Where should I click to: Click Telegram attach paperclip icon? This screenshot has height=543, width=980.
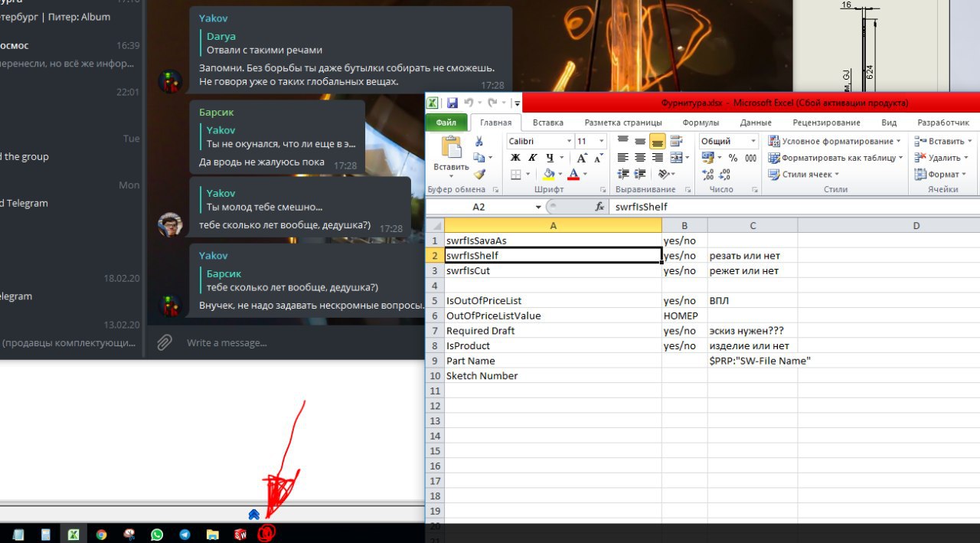tap(165, 342)
